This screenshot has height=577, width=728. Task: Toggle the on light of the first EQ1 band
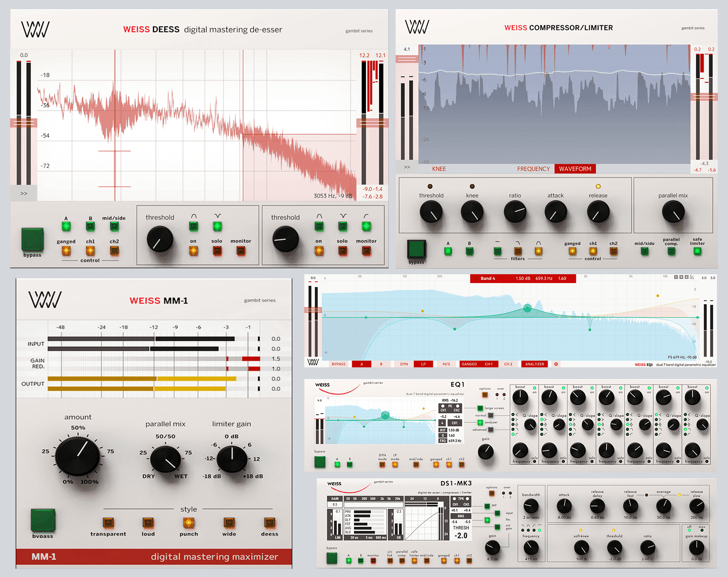pos(534,388)
